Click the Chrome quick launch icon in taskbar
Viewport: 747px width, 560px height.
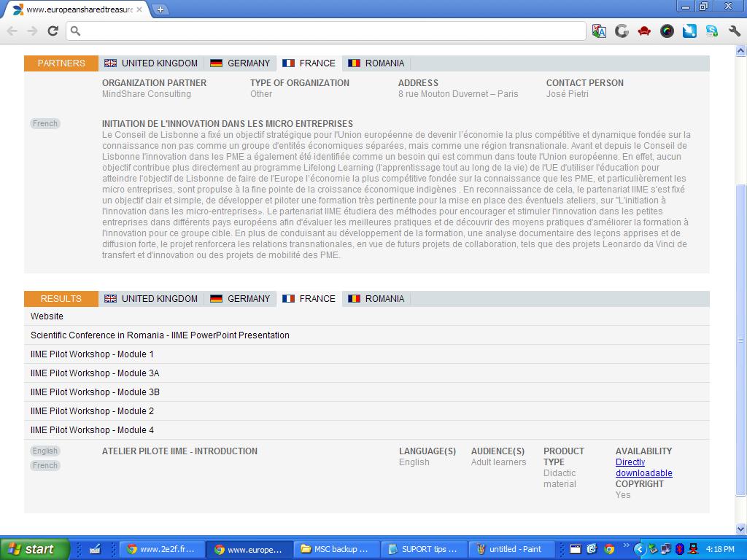609,549
